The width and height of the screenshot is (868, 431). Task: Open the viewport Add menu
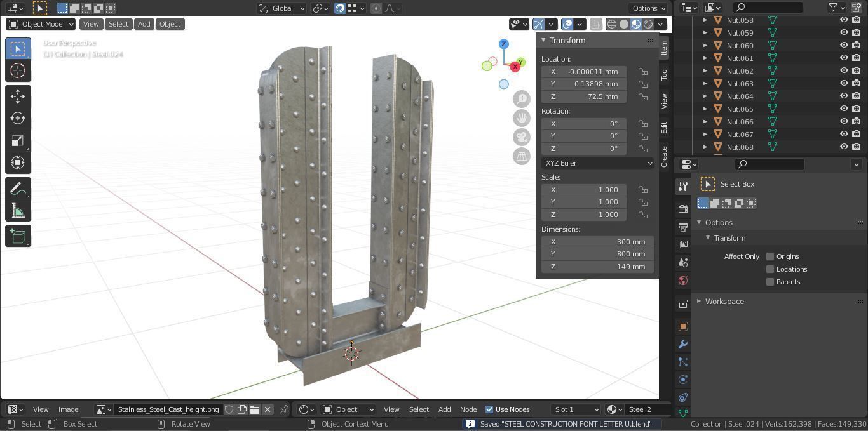coord(144,24)
